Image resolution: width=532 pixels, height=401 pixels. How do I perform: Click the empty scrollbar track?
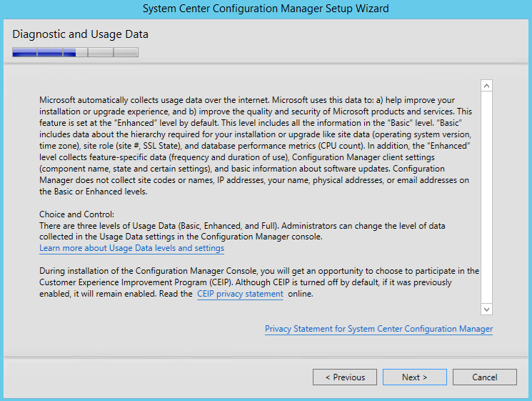pyautogui.click(x=486, y=197)
